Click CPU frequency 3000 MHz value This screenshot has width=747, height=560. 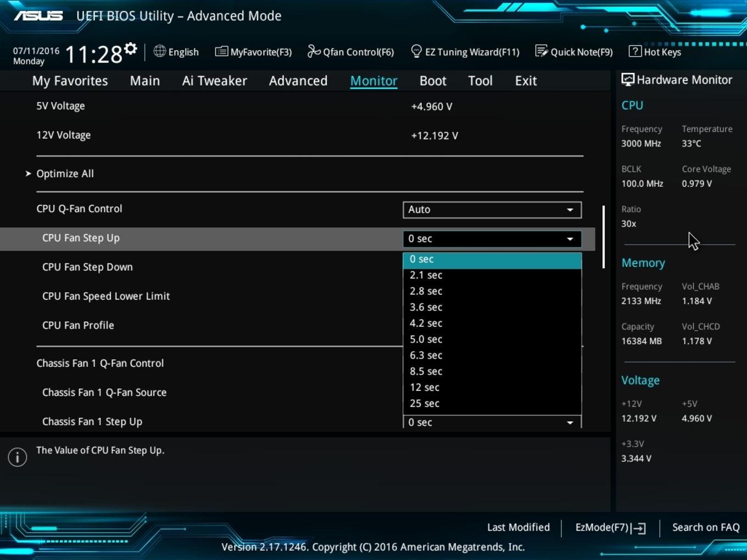641,143
